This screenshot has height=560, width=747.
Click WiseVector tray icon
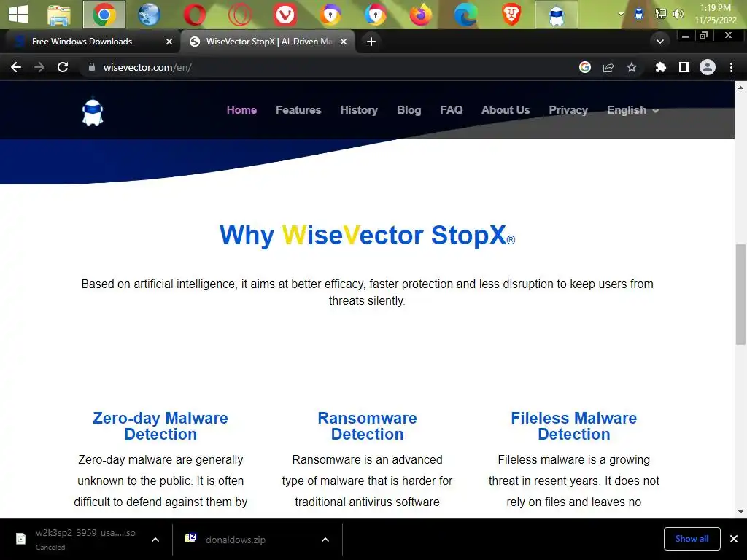click(x=639, y=14)
